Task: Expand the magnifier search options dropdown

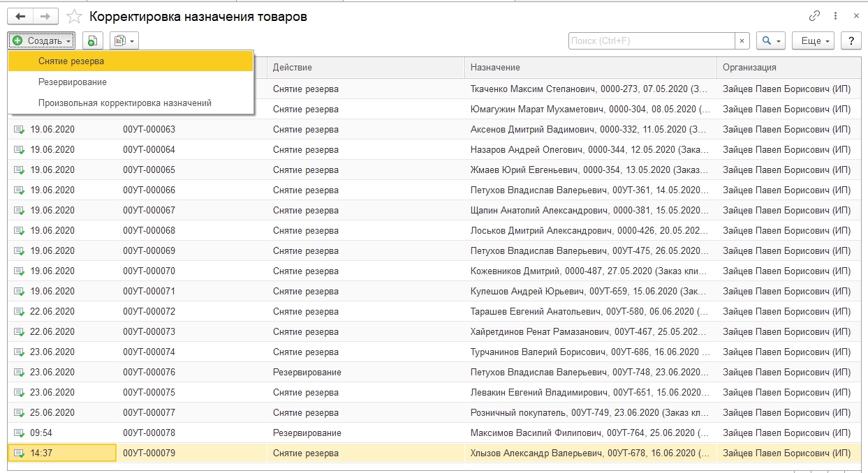Action: point(772,41)
